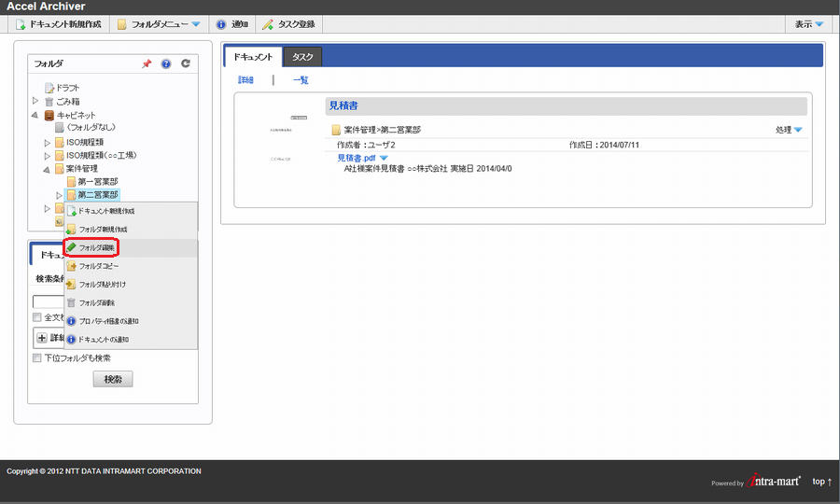Select the ごみ箱 trash folder
840x504 pixels.
[69, 101]
